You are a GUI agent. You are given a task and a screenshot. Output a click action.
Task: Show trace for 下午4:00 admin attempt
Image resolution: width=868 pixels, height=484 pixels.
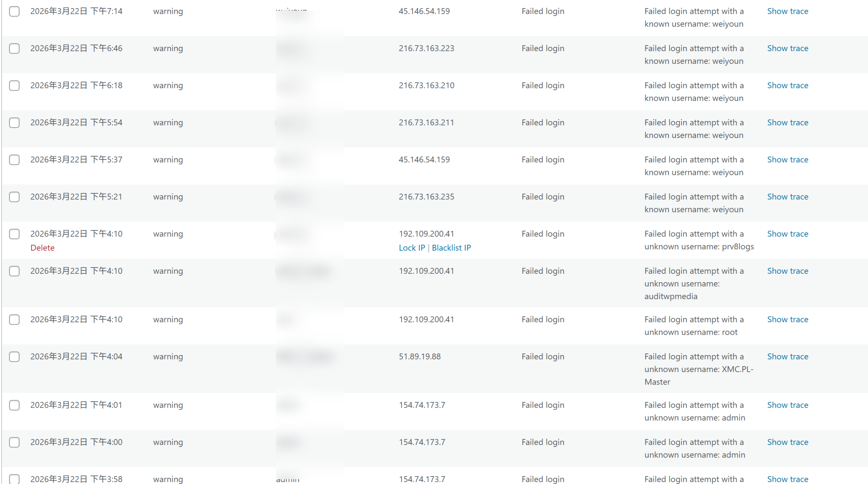click(x=788, y=442)
